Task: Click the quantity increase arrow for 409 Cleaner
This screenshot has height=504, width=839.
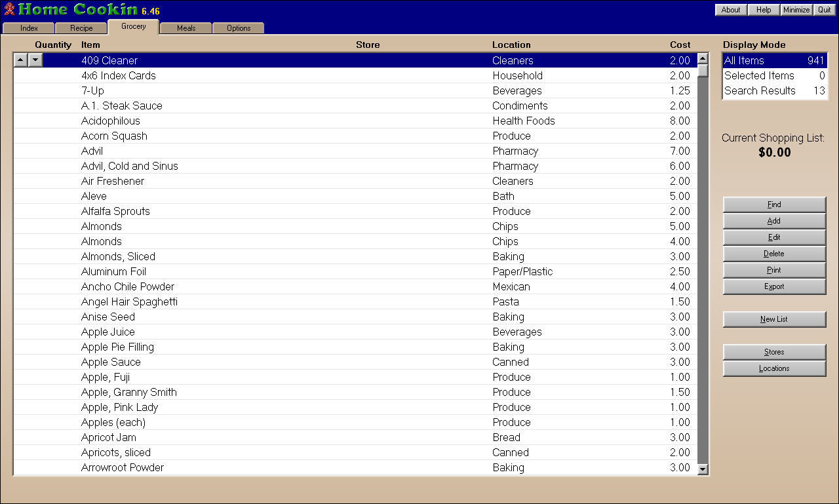Action: [21, 60]
